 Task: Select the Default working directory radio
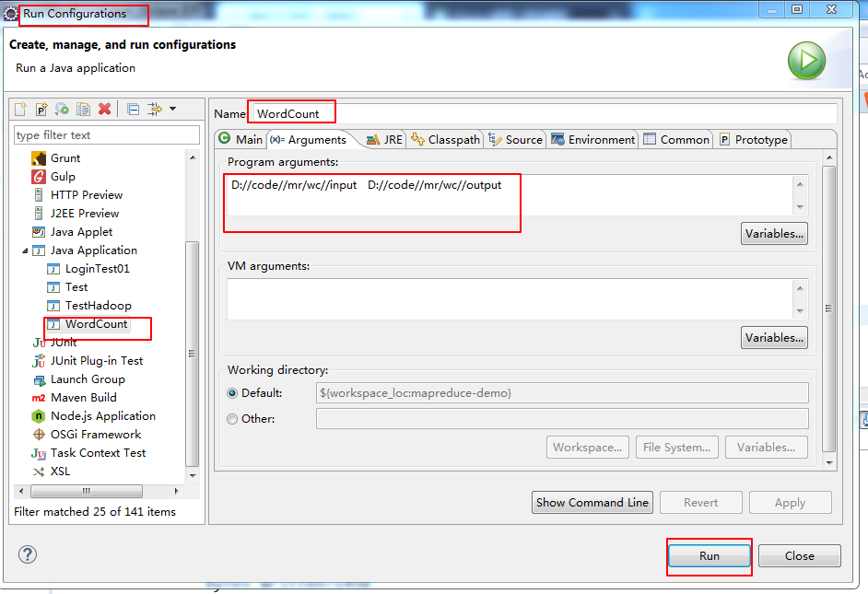point(232,393)
